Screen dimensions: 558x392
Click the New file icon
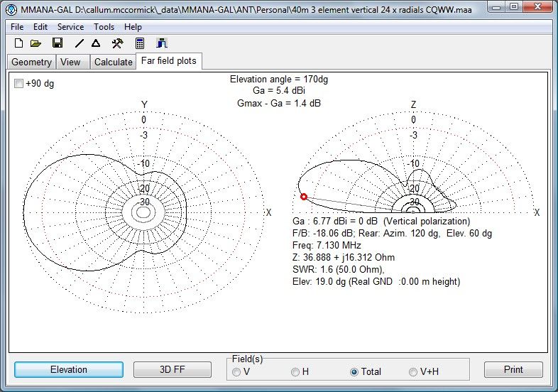[19, 43]
